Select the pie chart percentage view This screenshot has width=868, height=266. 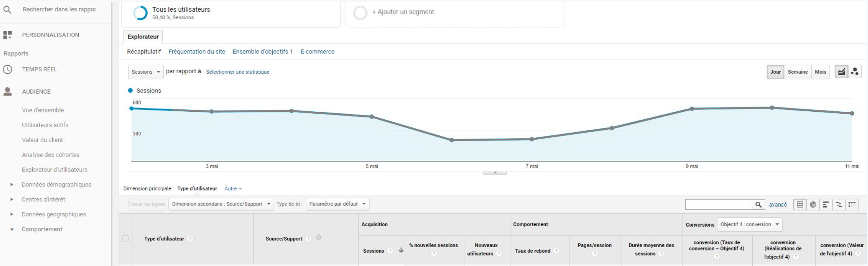813,204
